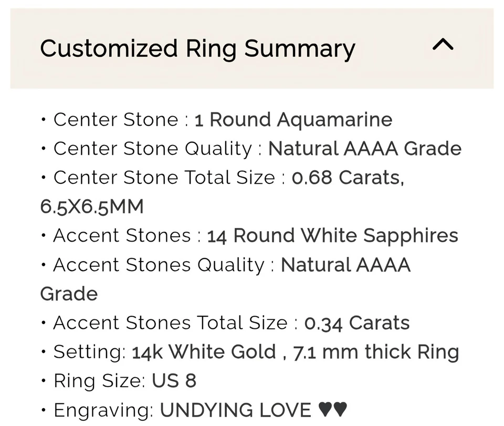Click the Center Stone label
504x426 pixels.
pyautogui.click(x=115, y=120)
